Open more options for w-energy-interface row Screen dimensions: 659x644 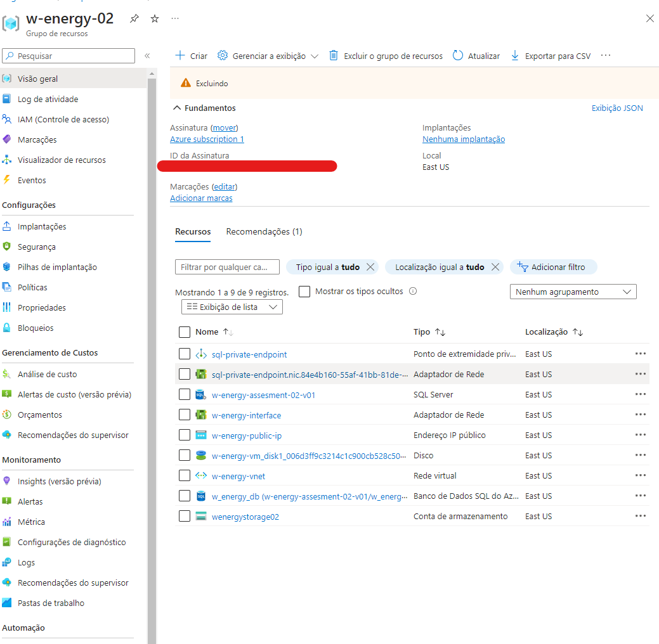(x=640, y=415)
